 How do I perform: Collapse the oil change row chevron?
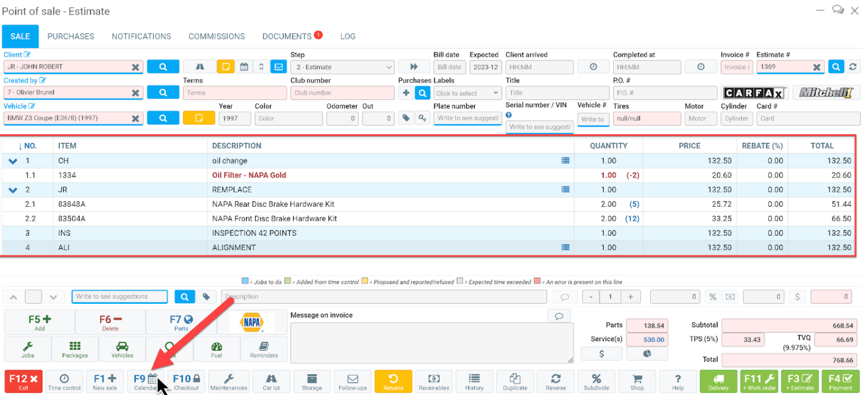[13, 161]
